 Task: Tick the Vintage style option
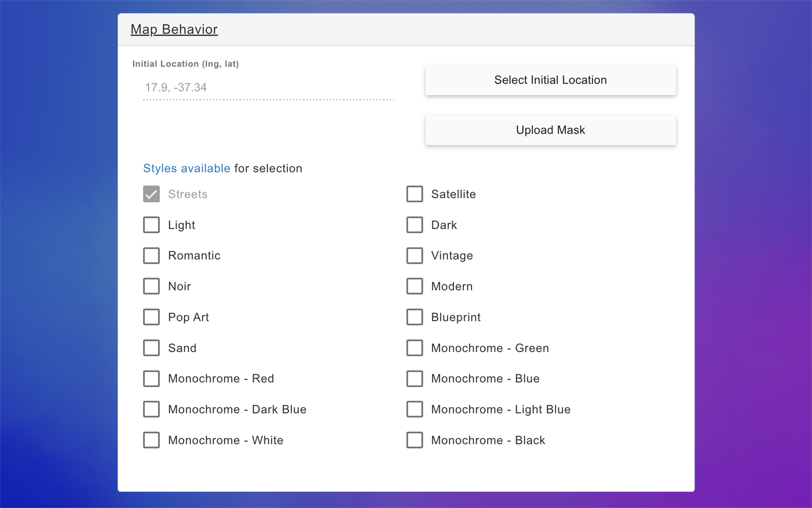pos(415,256)
